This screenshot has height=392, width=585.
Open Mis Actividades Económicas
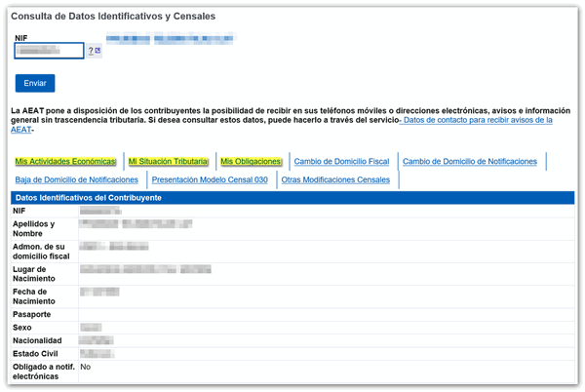click(x=65, y=161)
